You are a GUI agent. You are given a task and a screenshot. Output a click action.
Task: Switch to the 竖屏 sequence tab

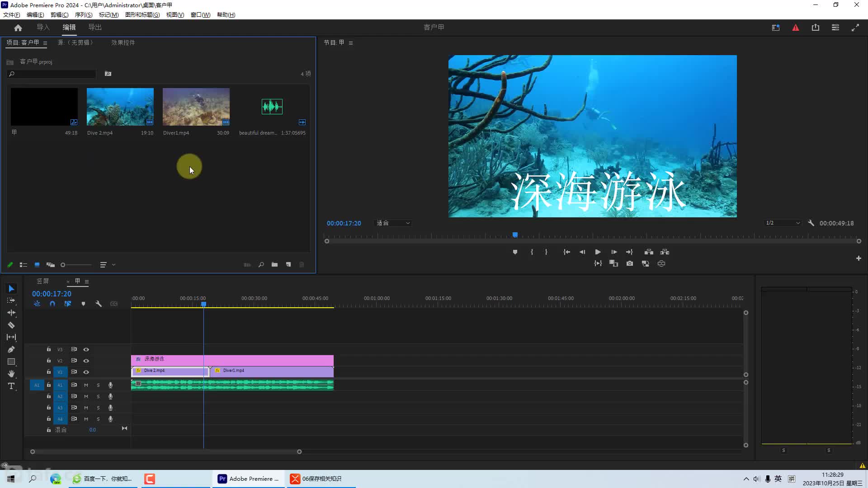[42, 281]
